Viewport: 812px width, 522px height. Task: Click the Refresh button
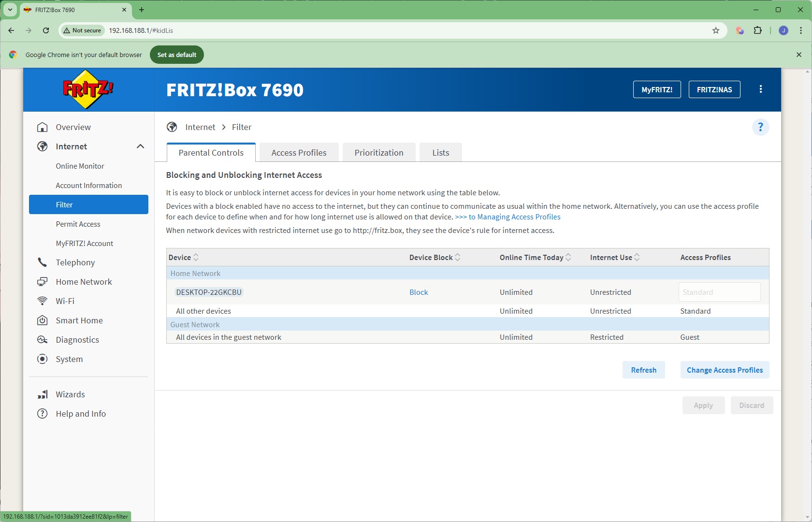pyautogui.click(x=644, y=370)
